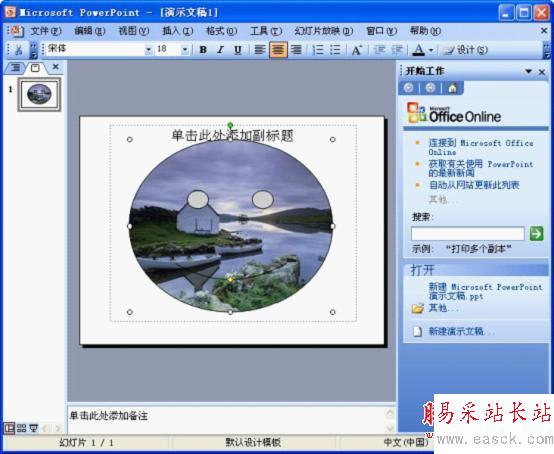Open 连接到 Microsoft Office Online link

481,147
